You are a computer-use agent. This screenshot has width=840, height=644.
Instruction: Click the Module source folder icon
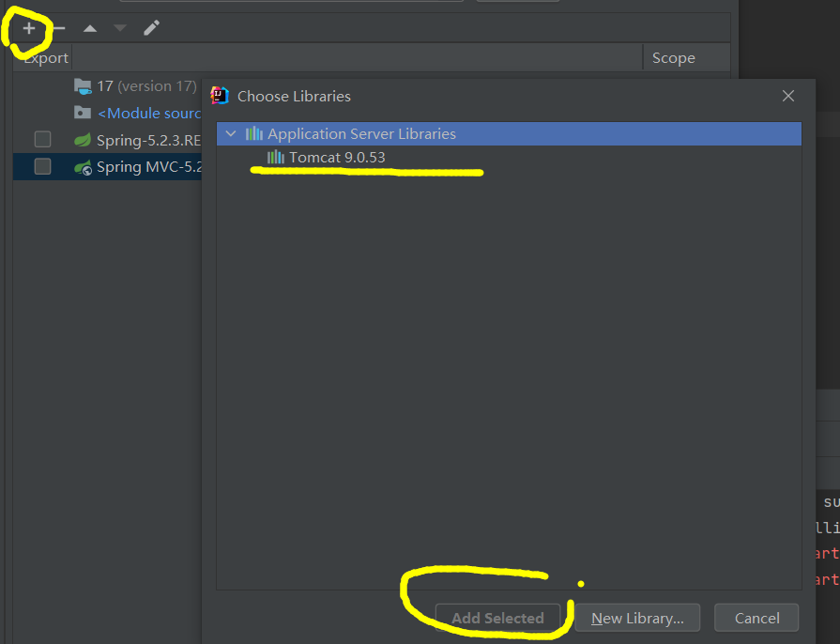(x=83, y=113)
